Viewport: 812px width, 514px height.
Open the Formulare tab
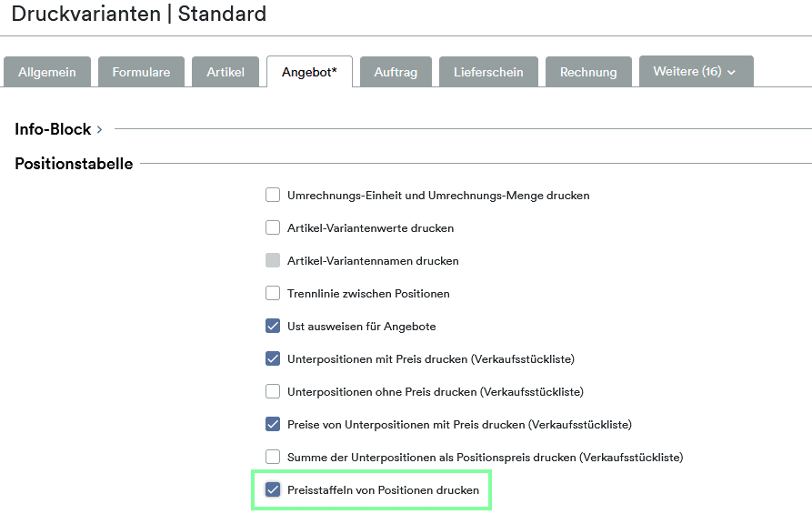141,72
